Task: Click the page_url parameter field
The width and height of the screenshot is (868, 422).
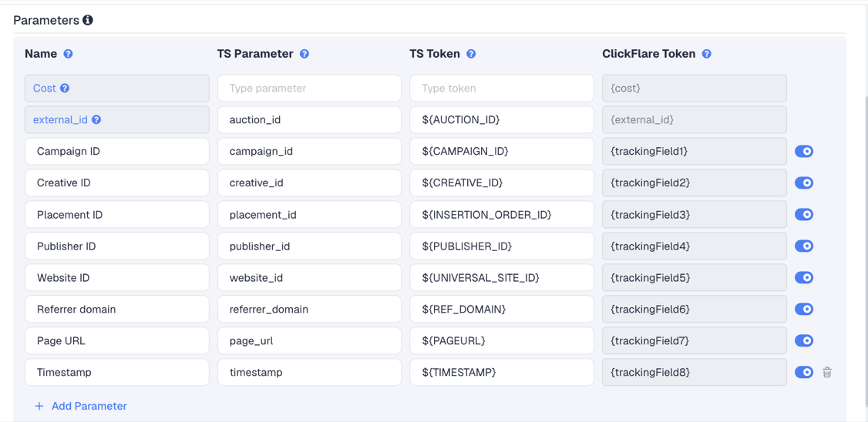Action: (x=309, y=340)
